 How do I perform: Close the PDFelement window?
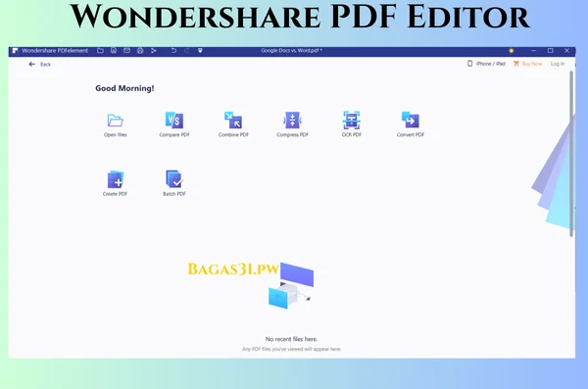point(567,51)
